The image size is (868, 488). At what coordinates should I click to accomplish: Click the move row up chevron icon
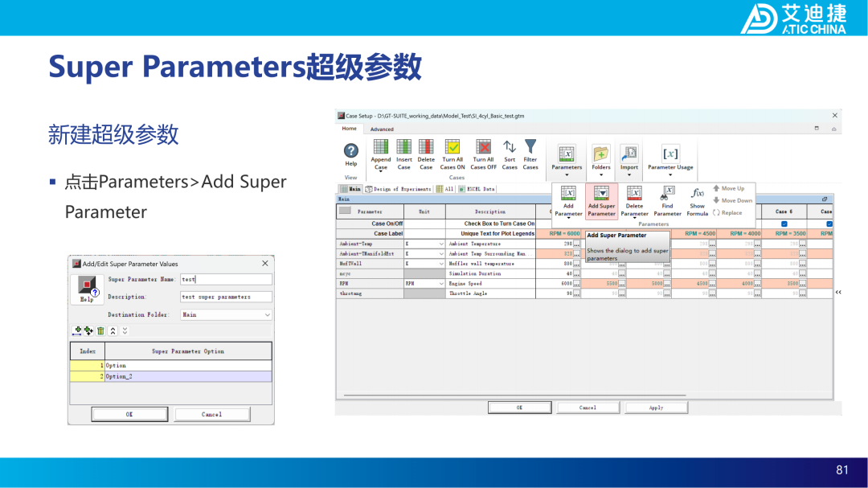tap(113, 330)
